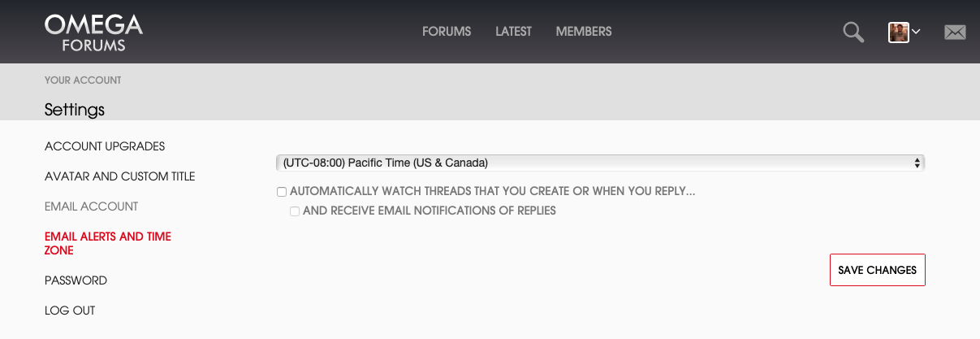Toggle receive email notifications of replies checkbox
980x339 pixels.
pyautogui.click(x=295, y=211)
